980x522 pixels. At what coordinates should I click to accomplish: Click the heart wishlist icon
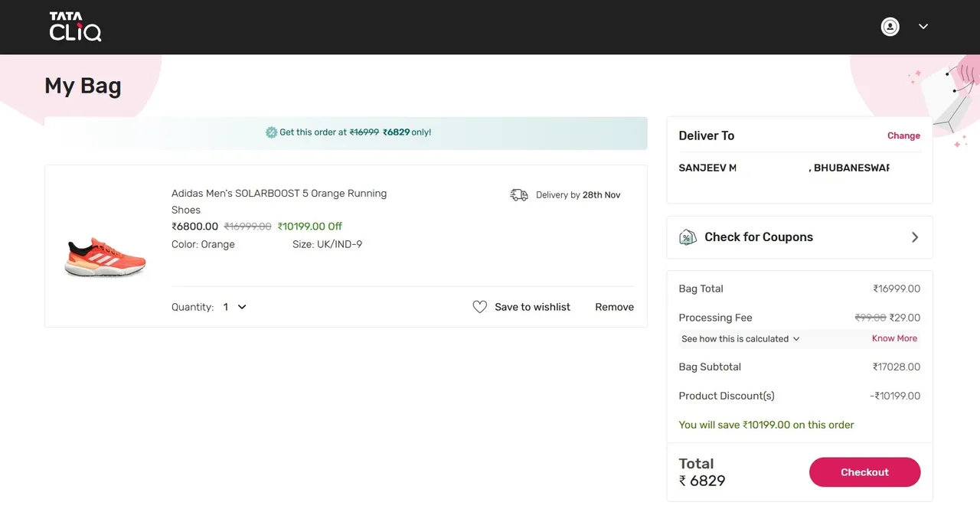pyautogui.click(x=480, y=307)
